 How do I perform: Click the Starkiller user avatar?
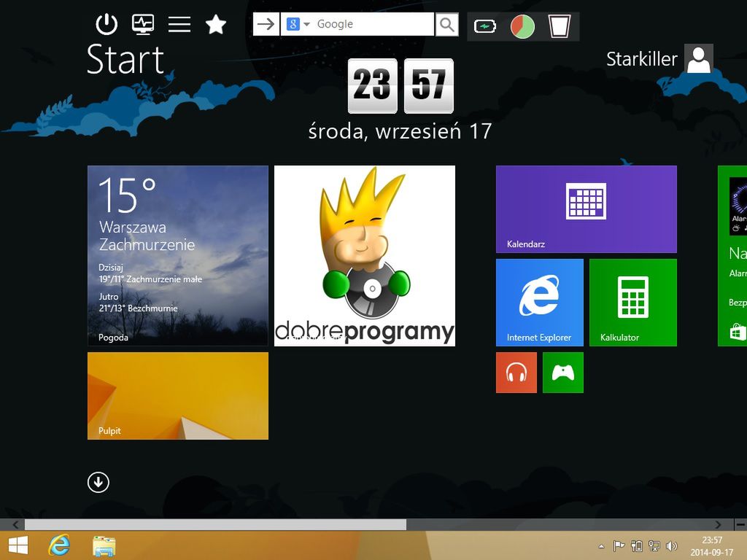tap(698, 58)
